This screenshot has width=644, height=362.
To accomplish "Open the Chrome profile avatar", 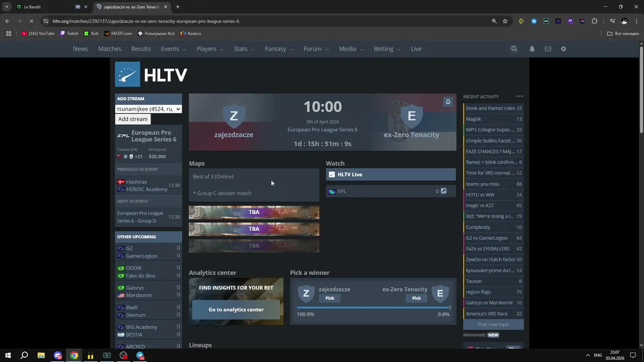I will click(624, 21).
